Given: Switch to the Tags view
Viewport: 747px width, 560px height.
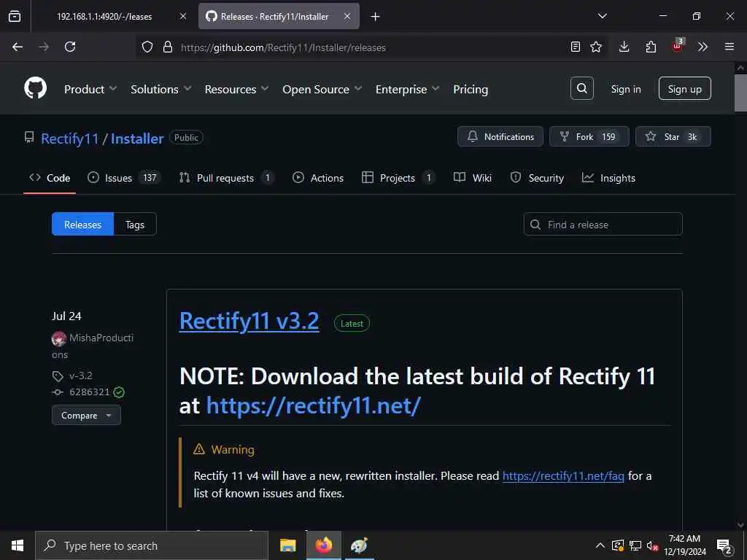Looking at the screenshot, I should [x=135, y=225].
